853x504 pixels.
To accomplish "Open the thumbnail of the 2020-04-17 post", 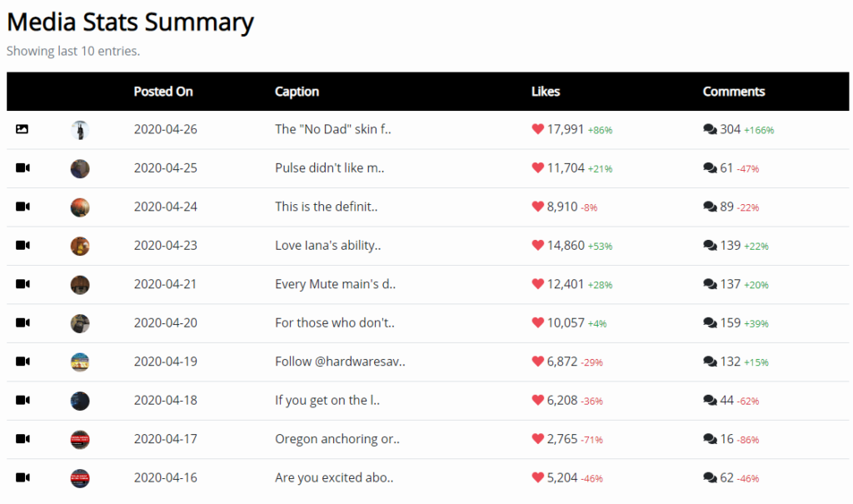I will pyautogui.click(x=80, y=439).
